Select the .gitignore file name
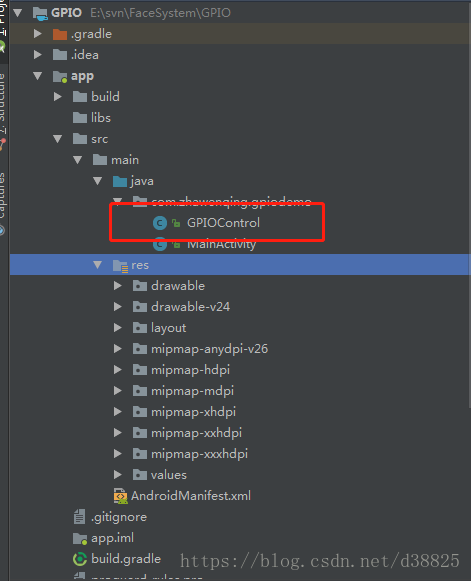This screenshot has height=581, width=471. coord(119,517)
